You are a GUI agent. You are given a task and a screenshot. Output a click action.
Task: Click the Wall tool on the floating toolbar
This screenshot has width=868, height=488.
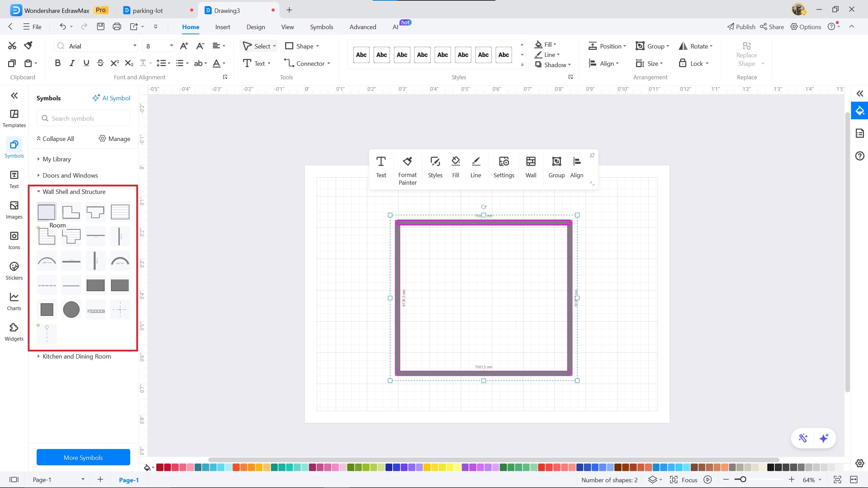tap(531, 167)
